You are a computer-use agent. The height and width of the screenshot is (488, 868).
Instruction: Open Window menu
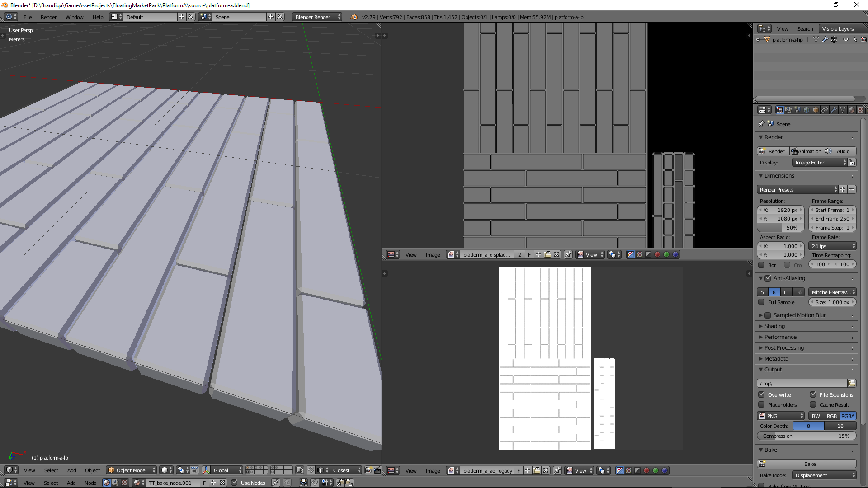point(74,17)
